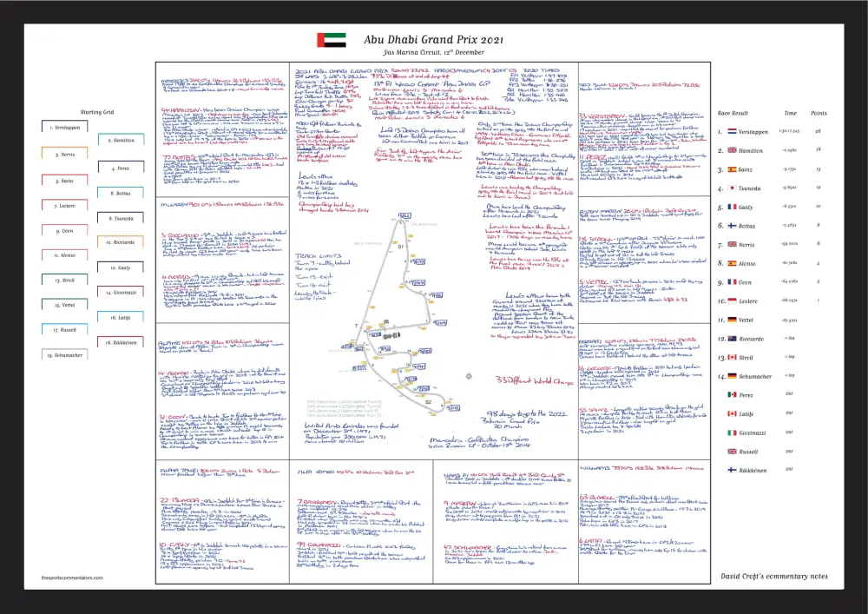
Task: Click the '3. Norris' Starting Grid box
Action: (65, 154)
